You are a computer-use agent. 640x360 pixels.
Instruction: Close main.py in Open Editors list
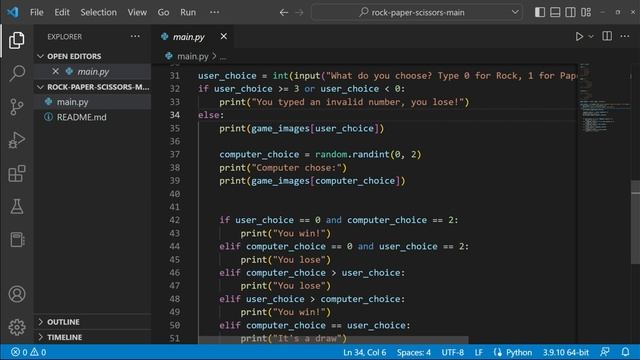click(x=56, y=71)
